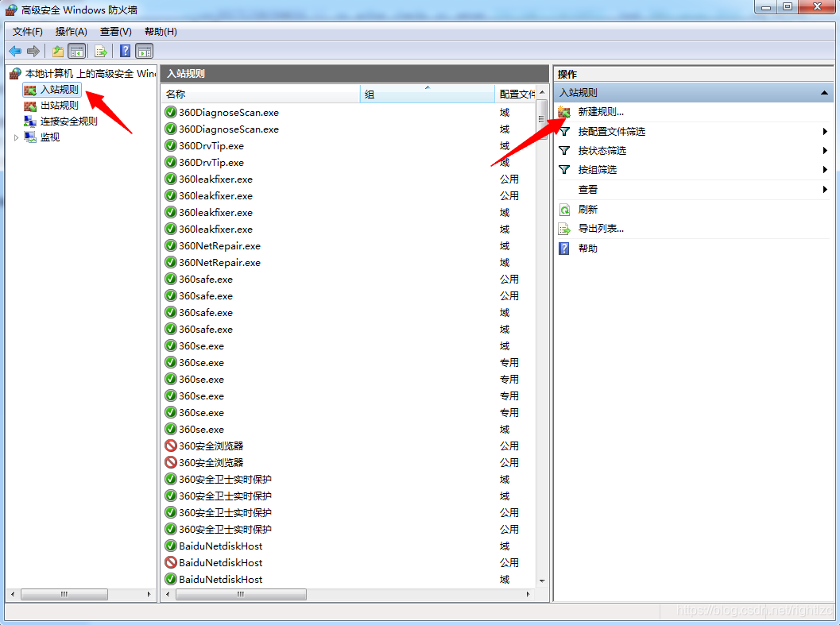Go back using the blue back arrow
The width and height of the screenshot is (840, 625).
[15, 52]
